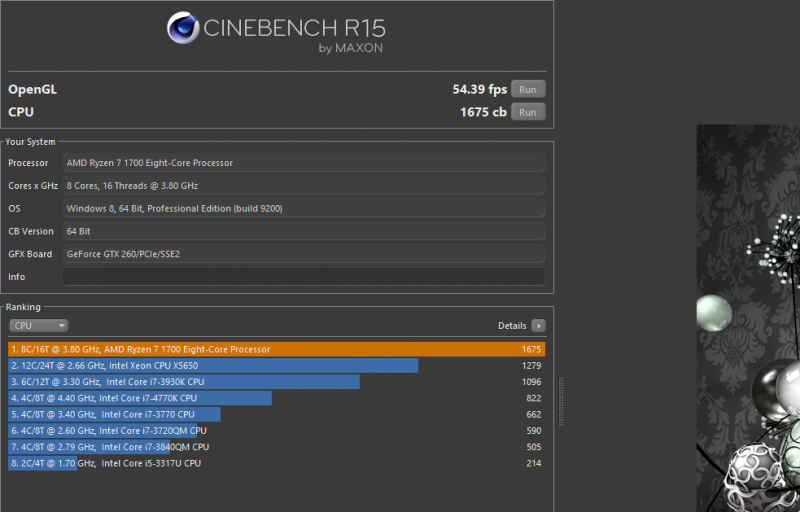Click the OpenGL 54.39 fps score

coord(480,89)
